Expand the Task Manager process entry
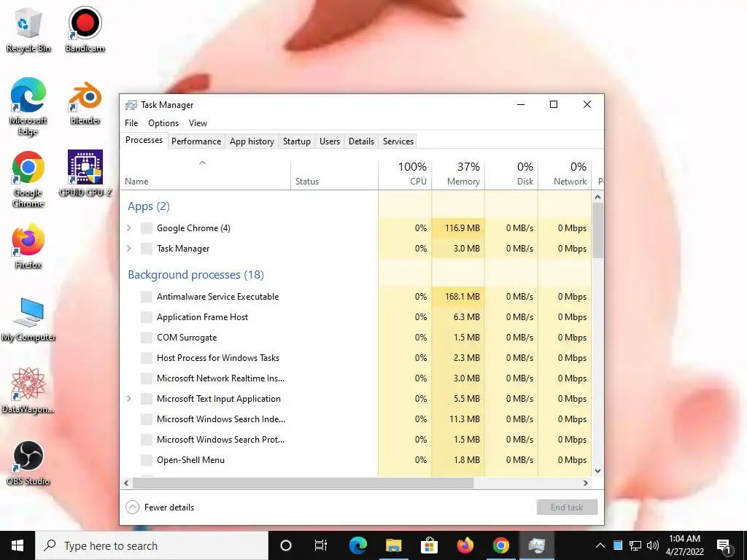The width and height of the screenshot is (747, 560). click(x=128, y=249)
